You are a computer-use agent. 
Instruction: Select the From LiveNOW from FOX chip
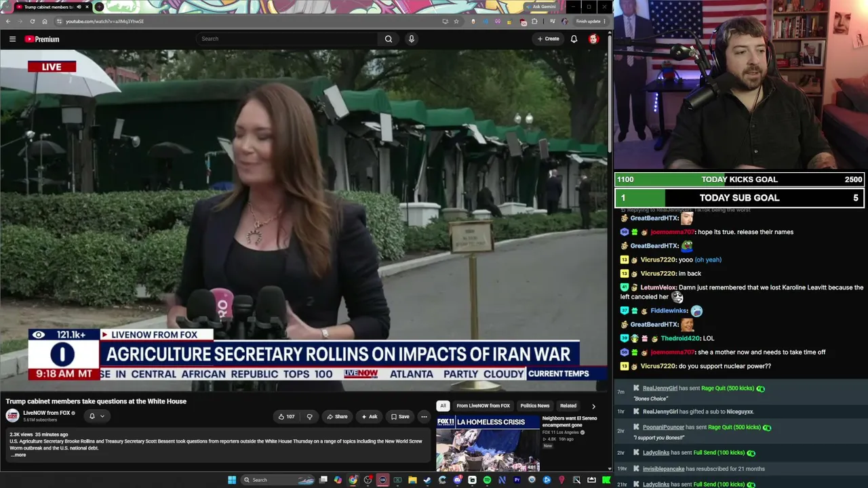point(483,406)
